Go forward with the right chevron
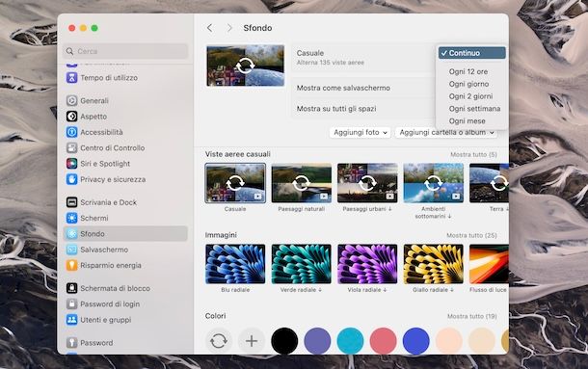The height and width of the screenshot is (369, 588). click(229, 28)
